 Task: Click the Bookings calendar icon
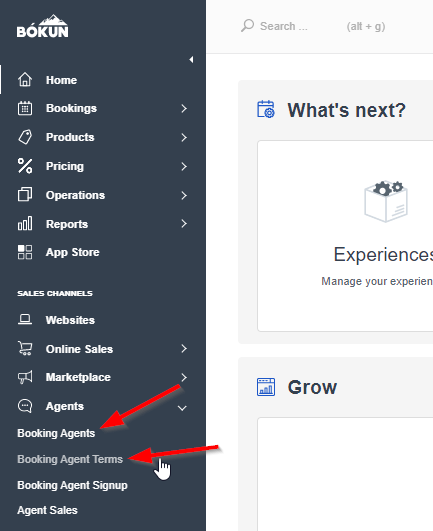(25, 108)
